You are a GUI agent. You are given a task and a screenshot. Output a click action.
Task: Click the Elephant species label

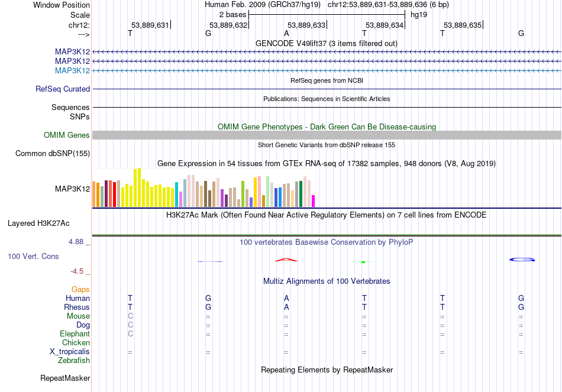[x=75, y=333]
